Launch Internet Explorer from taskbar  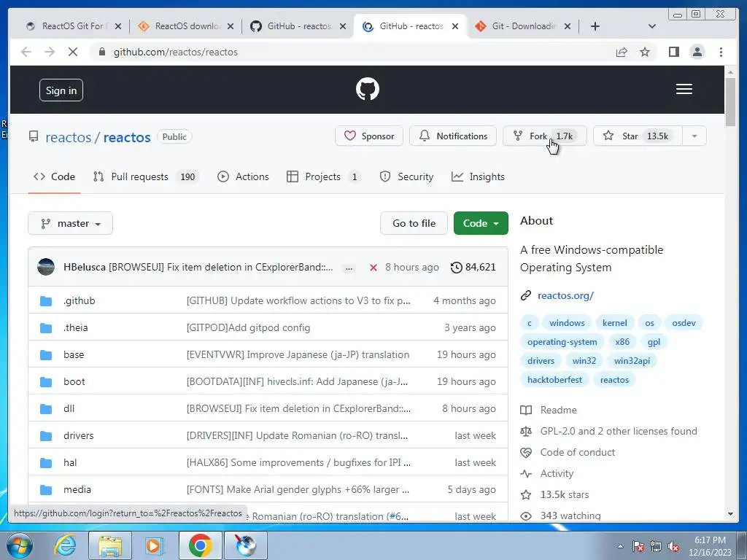click(x=64, y=545)
